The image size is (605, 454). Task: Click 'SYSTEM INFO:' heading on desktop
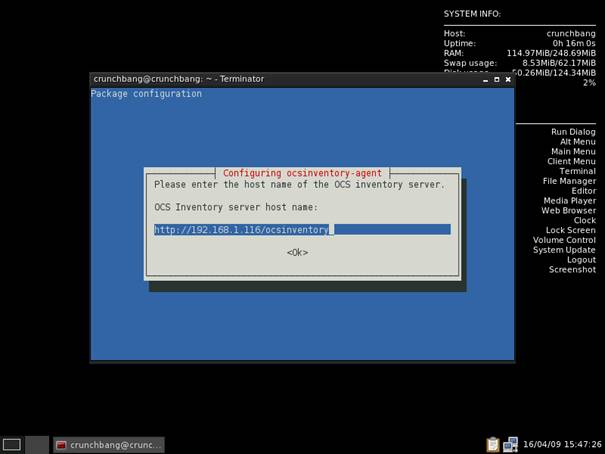tap(472, 14)
